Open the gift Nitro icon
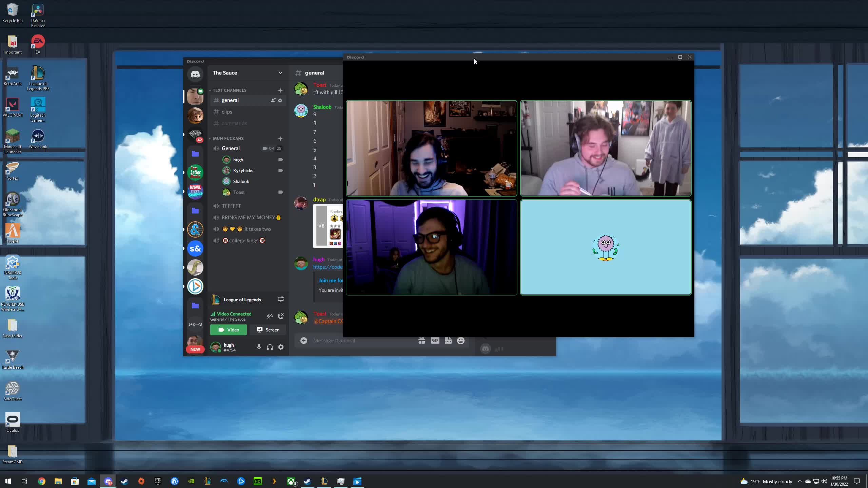The height and width of the screenshot is (488, 868). (x=421, y=341)
